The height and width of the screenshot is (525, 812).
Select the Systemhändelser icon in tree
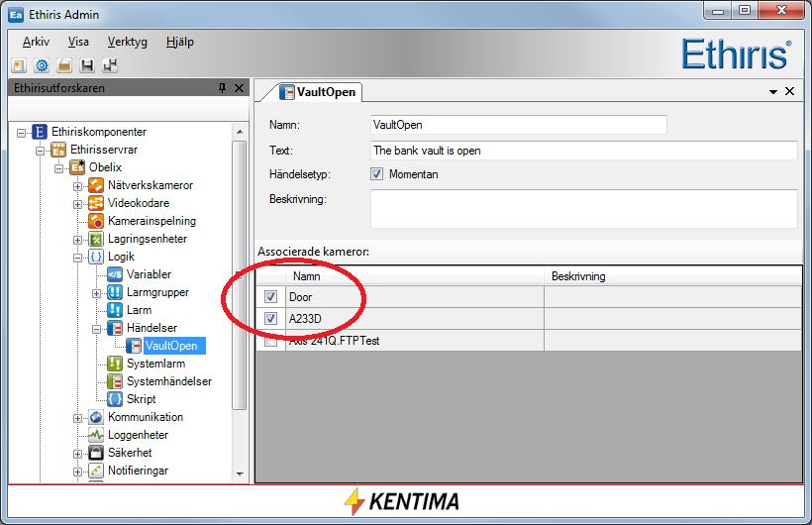click(115, 381)
